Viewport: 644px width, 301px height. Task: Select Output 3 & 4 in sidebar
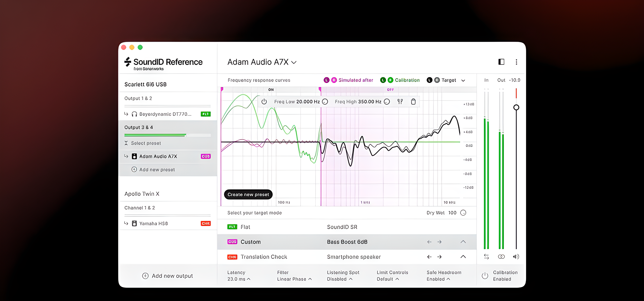pyautogui.click(x=139, y=127)
